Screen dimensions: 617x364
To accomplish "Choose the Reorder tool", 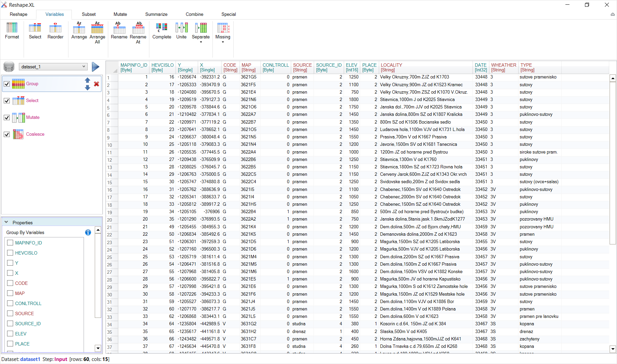I will pyautogui.click(x=55, y=31).
